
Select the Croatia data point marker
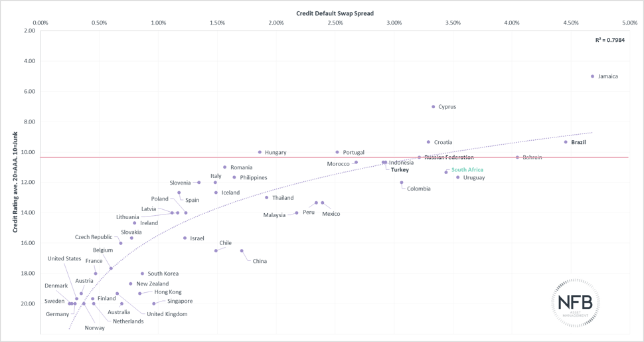tap(428, 142)
